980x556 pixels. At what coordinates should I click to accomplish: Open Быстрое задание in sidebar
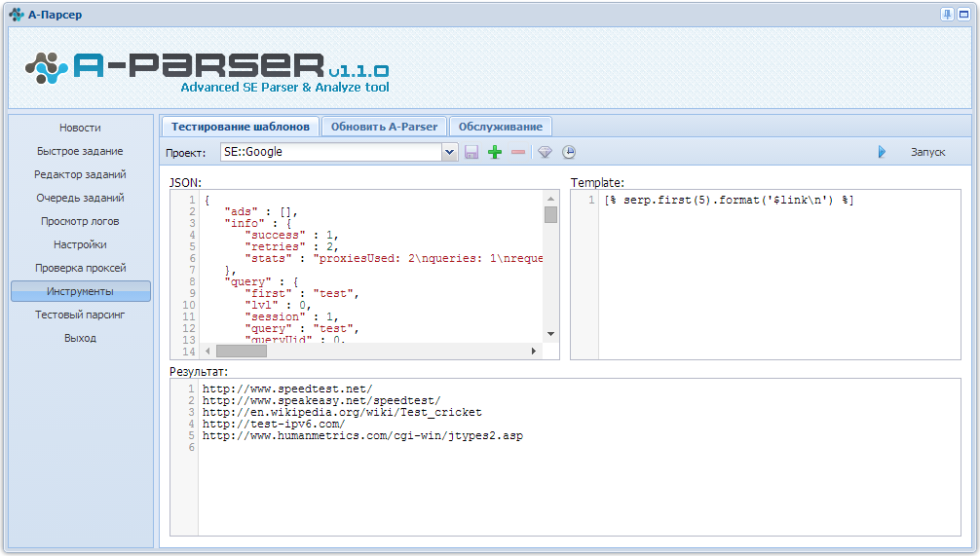(x=80, y=151)
